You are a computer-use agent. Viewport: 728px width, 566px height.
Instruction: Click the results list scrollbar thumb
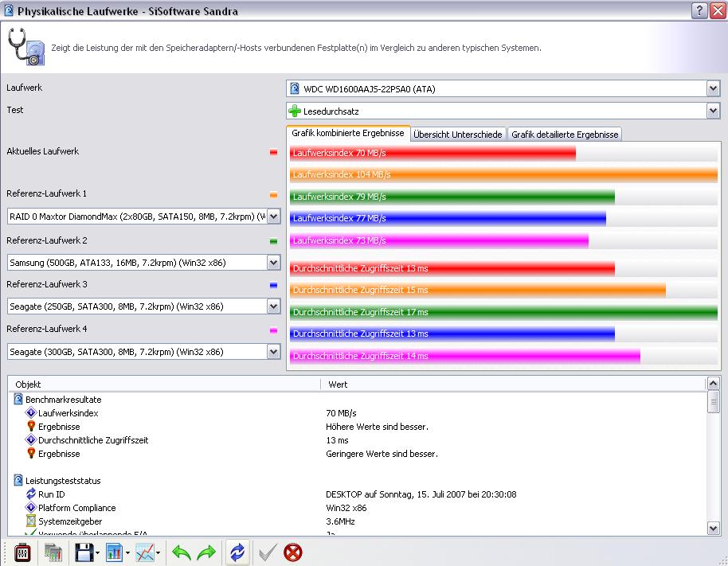coord(713,402)
